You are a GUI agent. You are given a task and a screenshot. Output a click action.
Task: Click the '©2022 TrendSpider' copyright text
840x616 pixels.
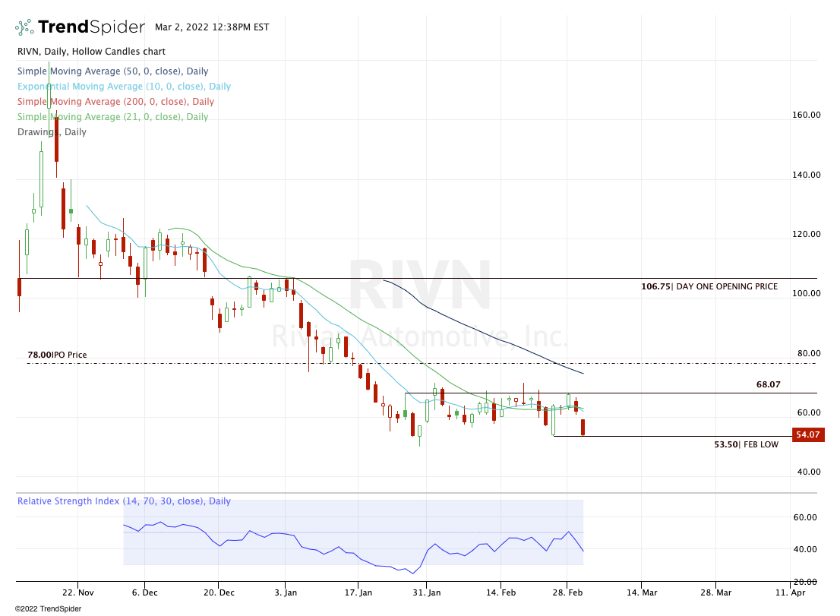tap(48, 609)
